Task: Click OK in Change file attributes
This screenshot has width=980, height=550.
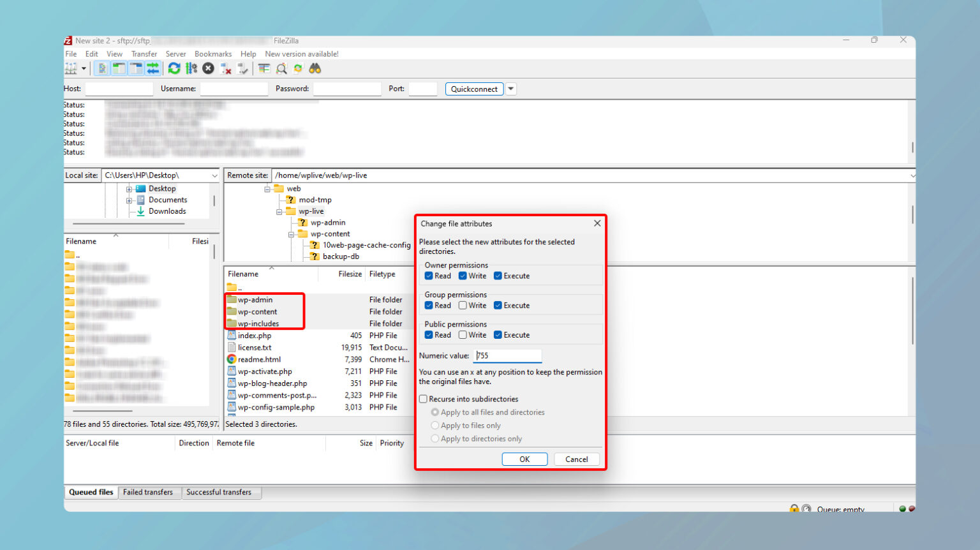Action: 524,459
